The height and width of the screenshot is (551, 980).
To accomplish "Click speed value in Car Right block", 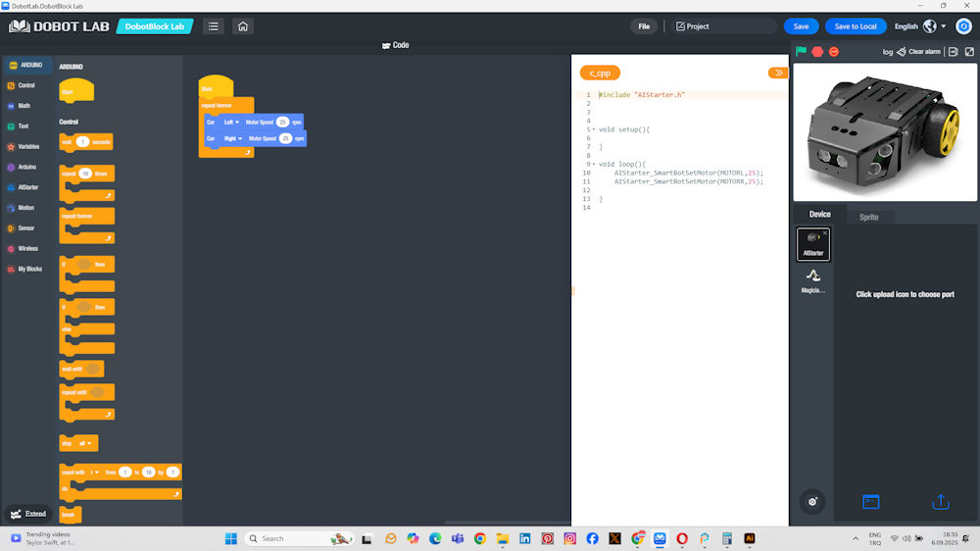I will [285, 138].
